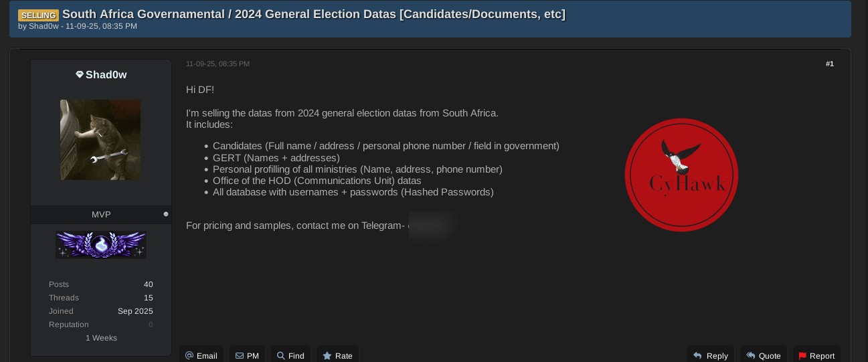Viewport: 868px width, 362px height.
Task: Click the diamond icon beside Shad0w
Action: [x=80, y=75]
